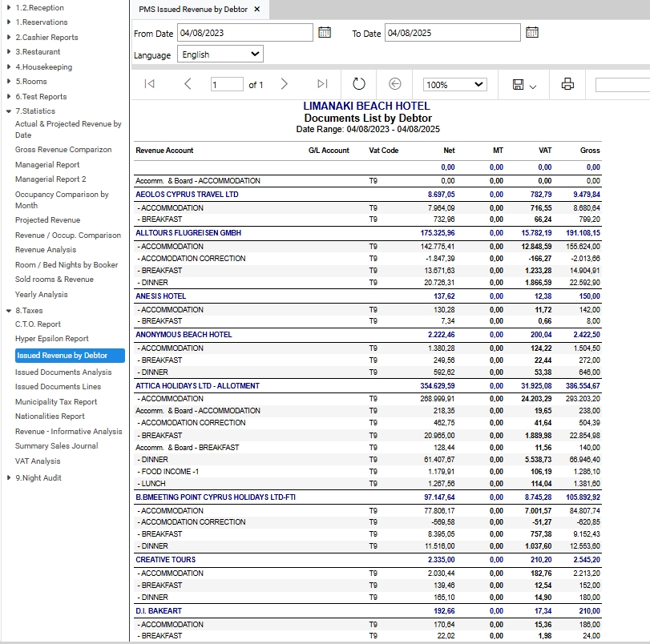Open the To Date calendar picker
650x644 pixels.
click(x=532, y=32)
